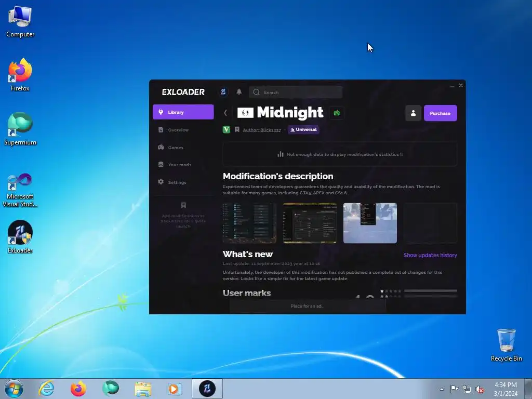The image size is (532, 399).
Task: Open the first mod screenshot thumbnail
Action: tap(249, 223)
